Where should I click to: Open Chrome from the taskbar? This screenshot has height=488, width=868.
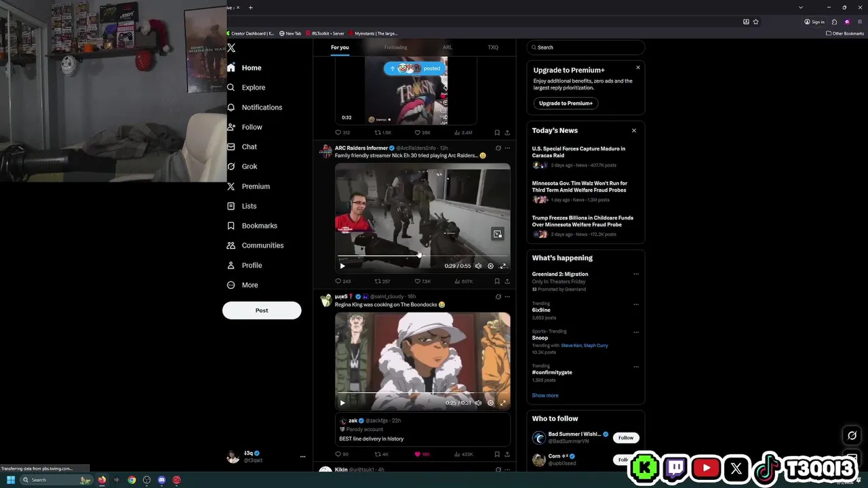(132, 480)
